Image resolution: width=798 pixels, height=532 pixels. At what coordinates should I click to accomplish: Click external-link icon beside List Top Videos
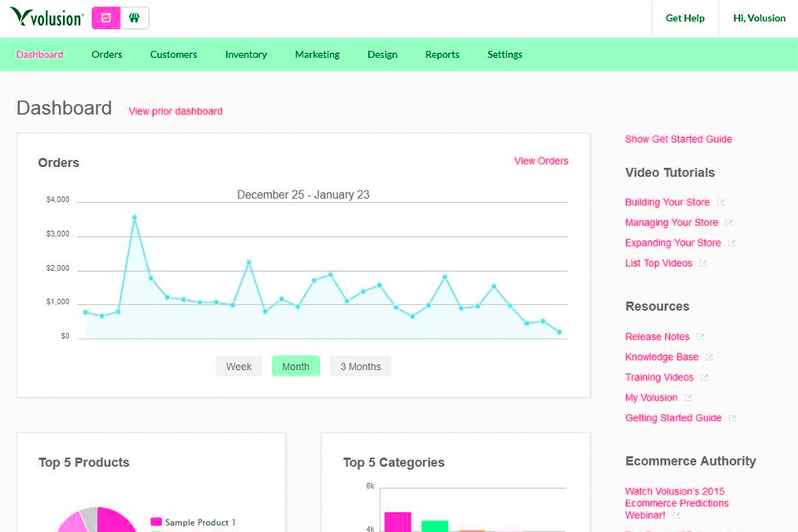[702, 264]
